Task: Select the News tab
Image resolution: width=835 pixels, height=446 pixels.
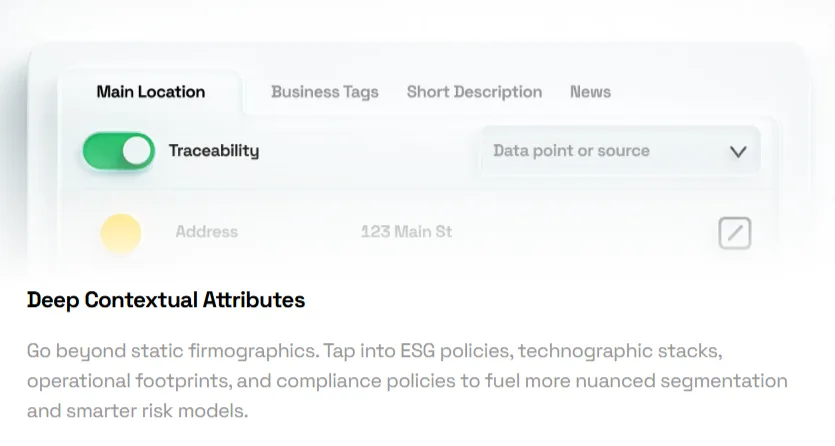Action: (x=590, y=92)
